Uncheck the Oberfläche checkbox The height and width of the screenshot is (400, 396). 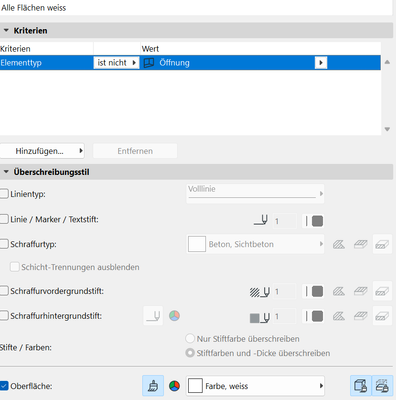[4, 386]
